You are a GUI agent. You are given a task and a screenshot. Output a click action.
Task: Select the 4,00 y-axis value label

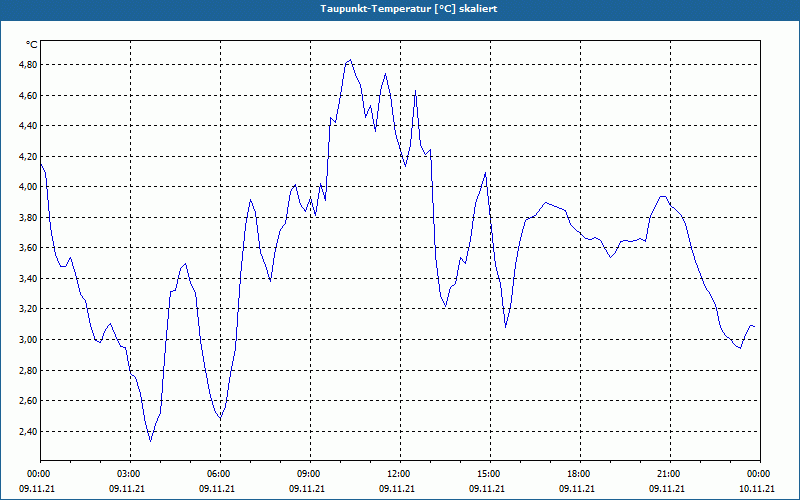point(29,187)
